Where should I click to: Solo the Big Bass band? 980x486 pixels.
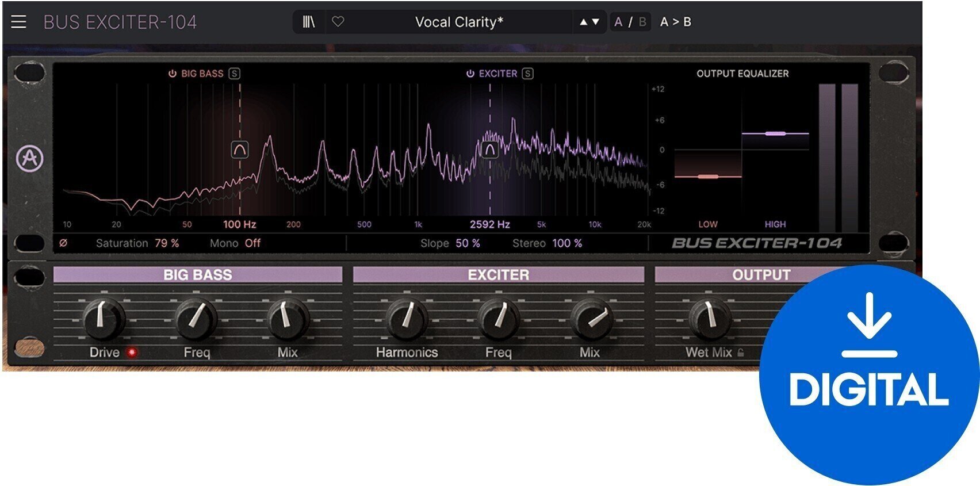click(x=234, y=74)
